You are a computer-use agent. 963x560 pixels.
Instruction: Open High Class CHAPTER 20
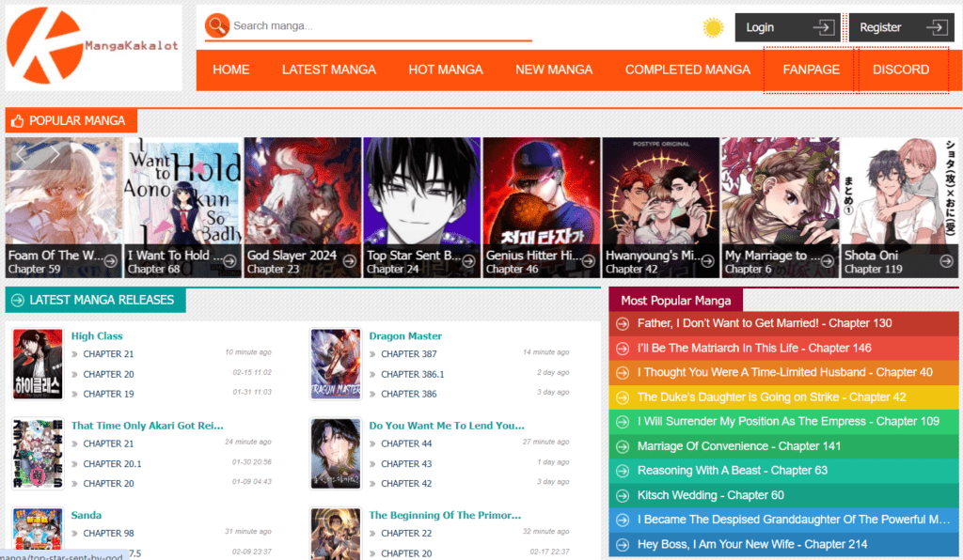(109, 374)
